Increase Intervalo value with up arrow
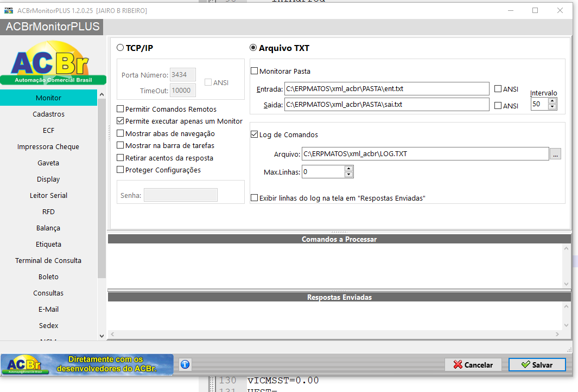 point(552,101)
